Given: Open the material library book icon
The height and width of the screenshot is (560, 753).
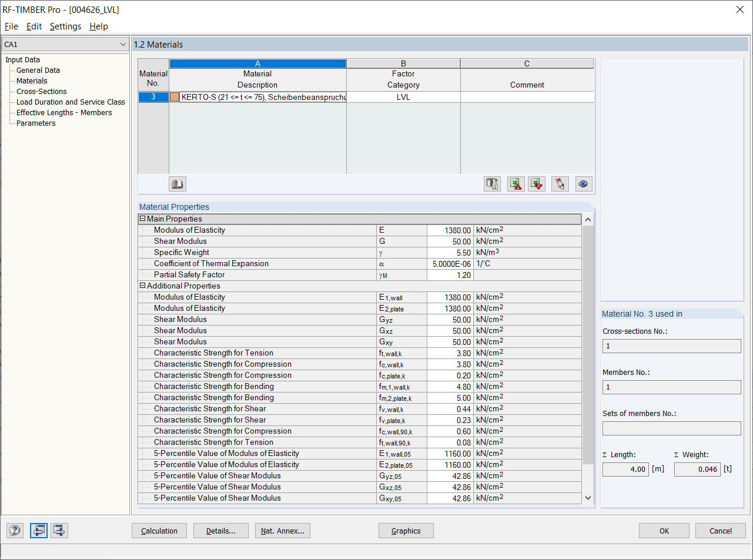Looking at the screenshot, I should pyautogui.click(x=177, y=184).
